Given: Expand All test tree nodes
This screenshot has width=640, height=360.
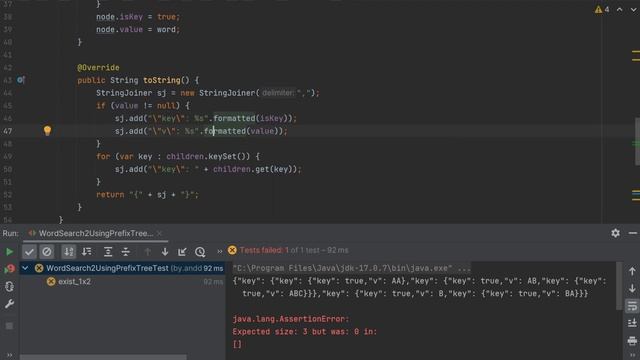Looking at the screenshot, I should point(108,252).
